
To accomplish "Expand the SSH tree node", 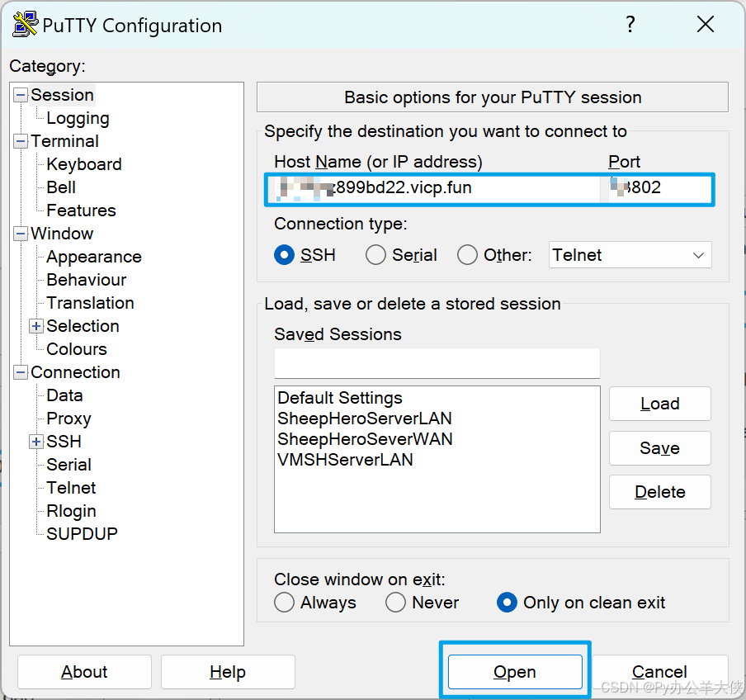I will [36, 442].
